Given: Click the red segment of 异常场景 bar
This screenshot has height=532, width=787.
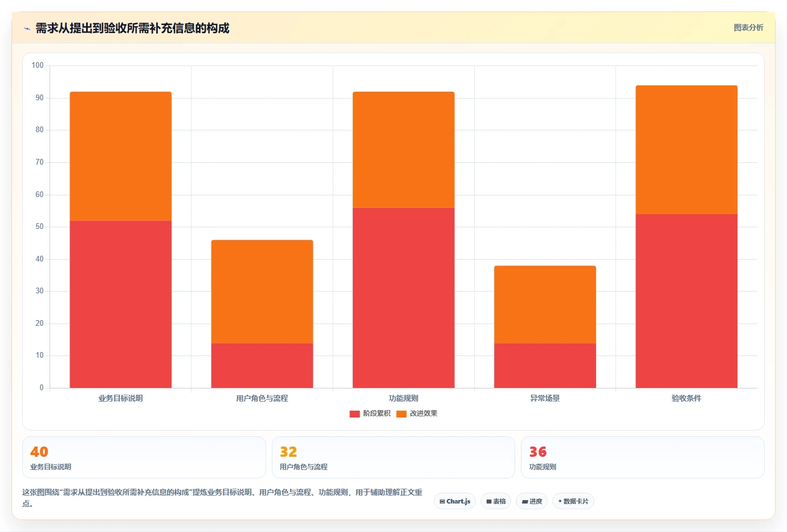Looking at the screenshot, I should (x=545, y=366).
